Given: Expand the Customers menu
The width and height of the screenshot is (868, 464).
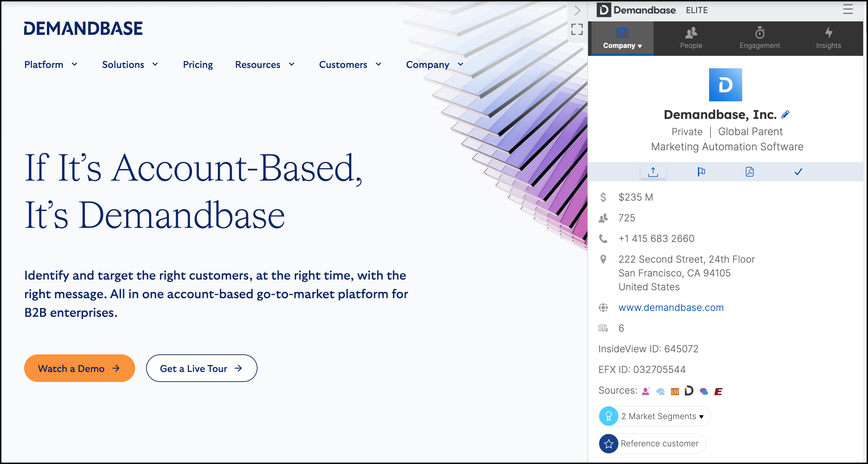Looking at the screenshot, I should coord(351,64).
